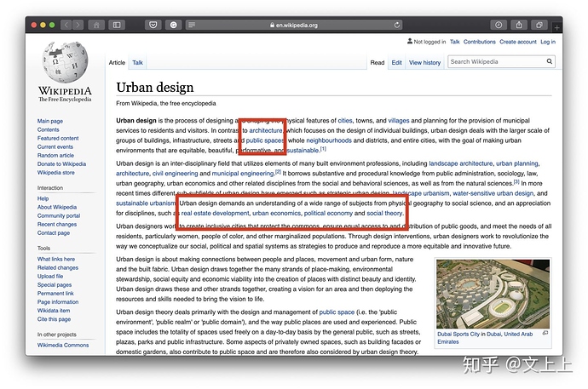The width and height of the screenshot is (588, 389).
Task: Click the en.wikipedia.org address bar
Action: (x=294, y=25)
